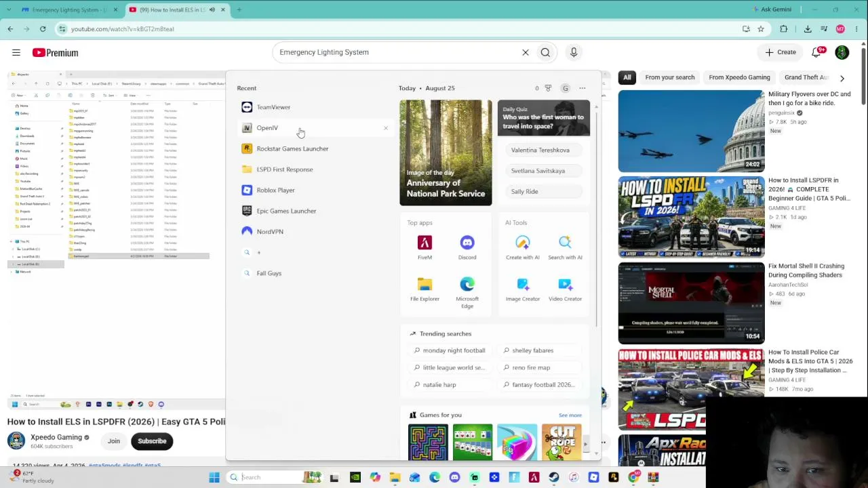This screenshot has height=488, width=868.
Task: Open the YouTube guide hamburger menu
Action: [x=16, y=52]
